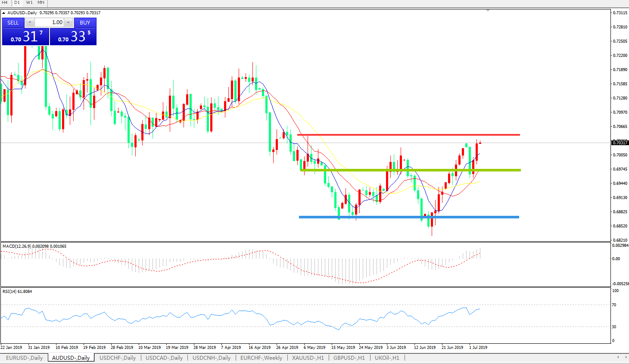Select the red horizontal resistance line
This screenshot has width=629, height=364.
[408, 135]
